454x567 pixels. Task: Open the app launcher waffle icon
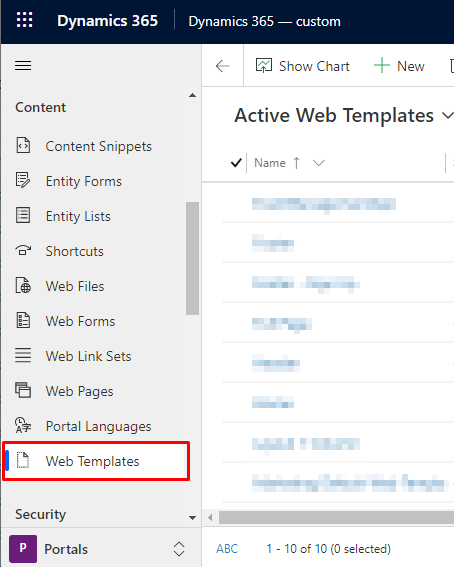tap(25, 20)
